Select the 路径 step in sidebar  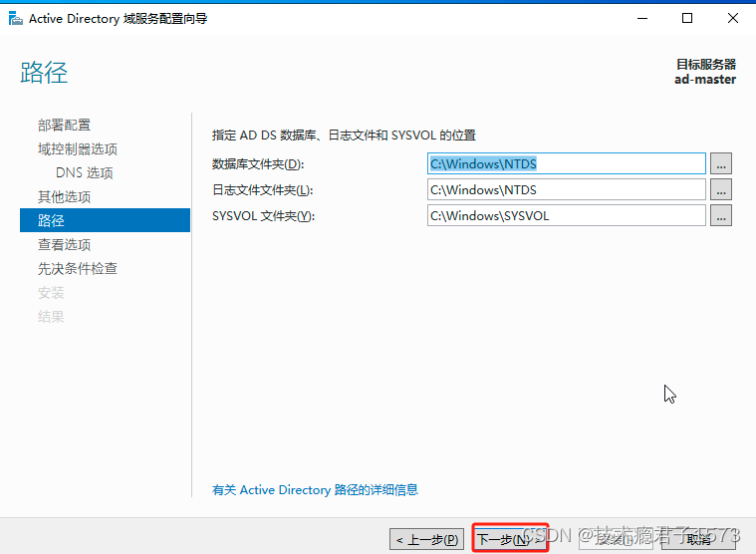[106, 220]
